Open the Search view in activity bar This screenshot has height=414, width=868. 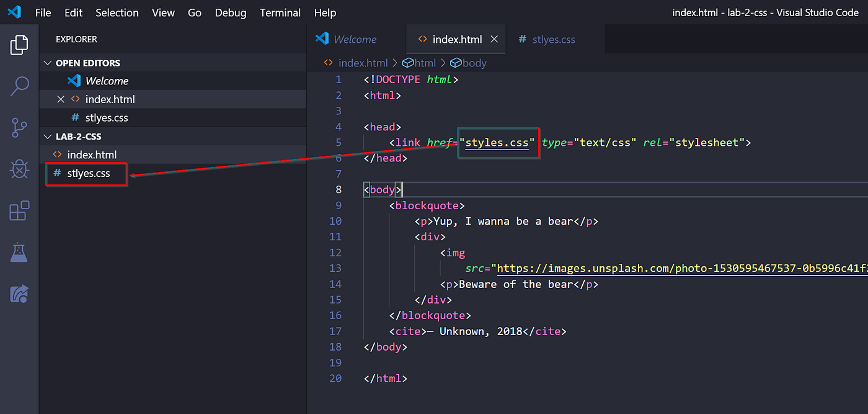tap(19, 86)
